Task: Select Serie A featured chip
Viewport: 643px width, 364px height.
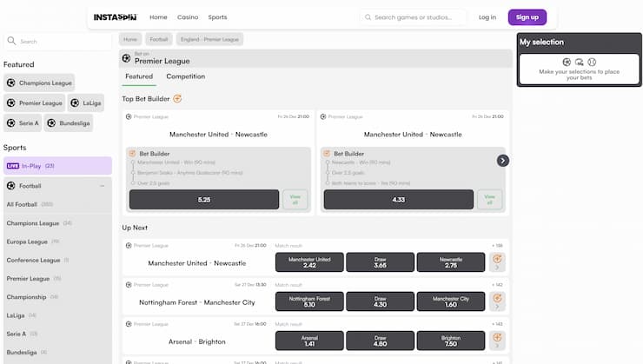Action: tap(23, 123)
